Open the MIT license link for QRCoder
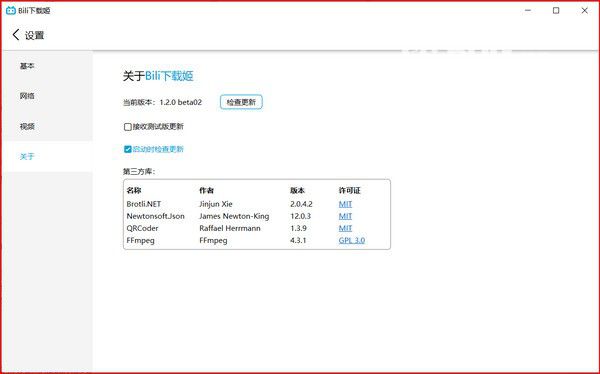Image resolution: width=600 pixels, height=374 pixels. click(x=345, y=228)
